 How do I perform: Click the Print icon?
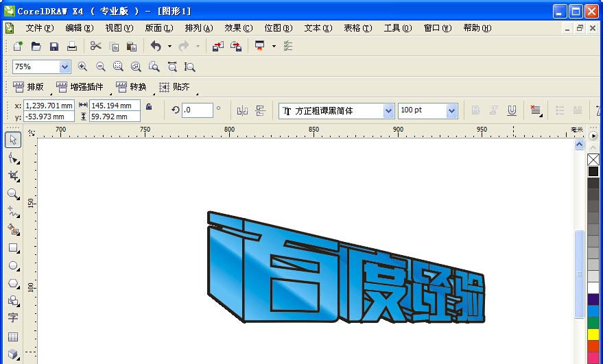click(x=72, y=47)
